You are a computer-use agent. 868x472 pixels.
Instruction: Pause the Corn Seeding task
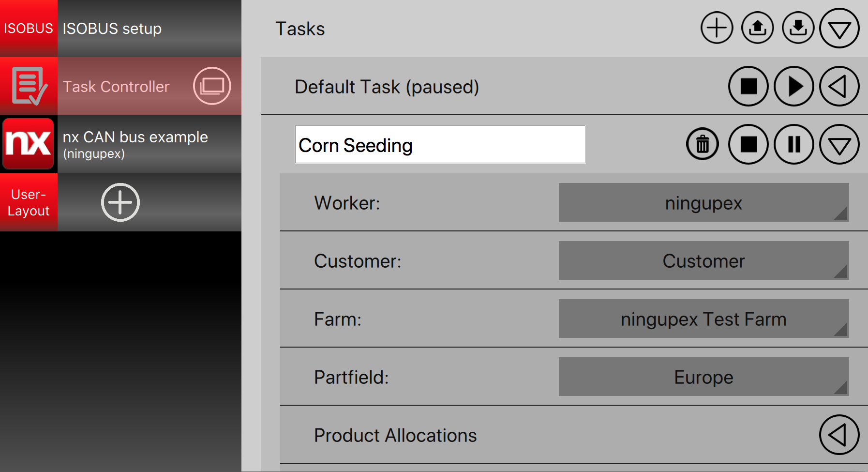pyautogui.click(x=794, y=144)
